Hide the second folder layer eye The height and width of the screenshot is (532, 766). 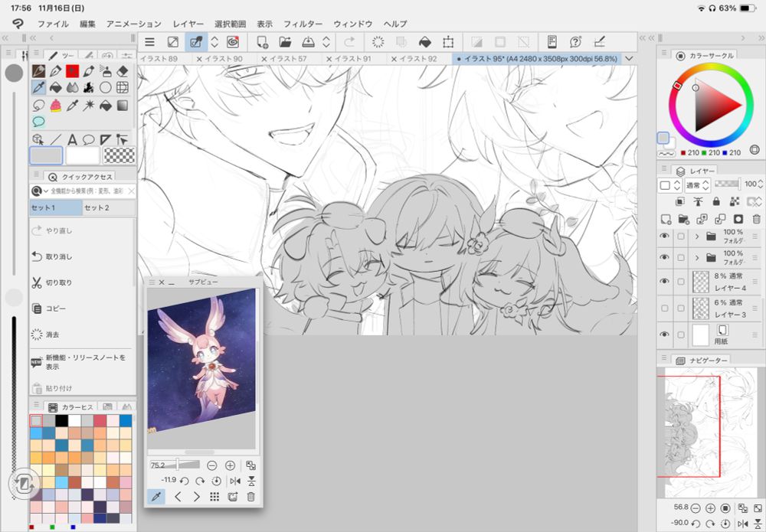tap(664, 257)
